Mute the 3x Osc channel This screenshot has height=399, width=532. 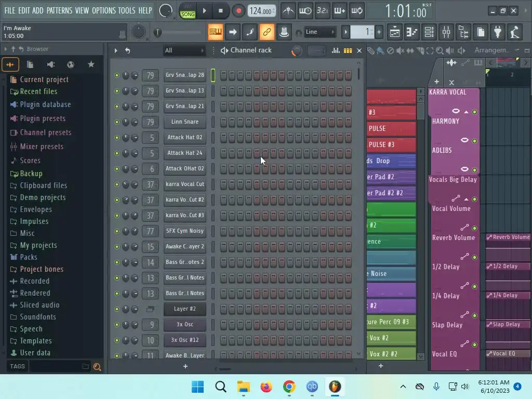(x=117, y=325)
